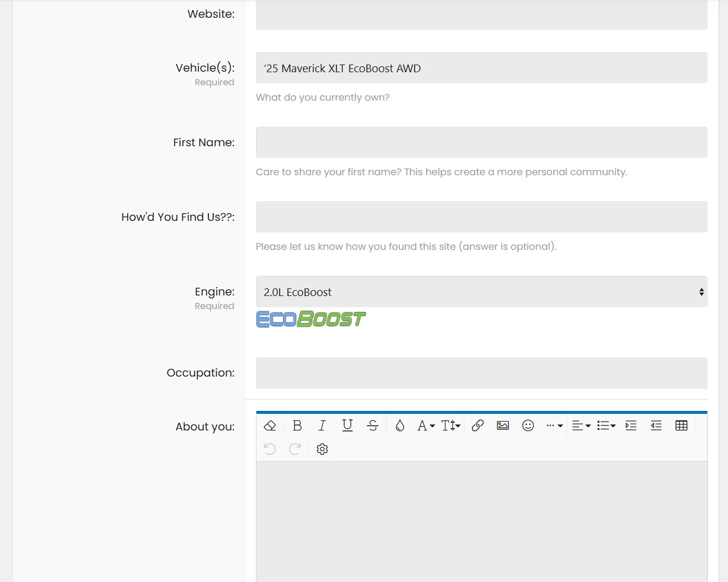Open the Font size dropdown

[451, 425]
